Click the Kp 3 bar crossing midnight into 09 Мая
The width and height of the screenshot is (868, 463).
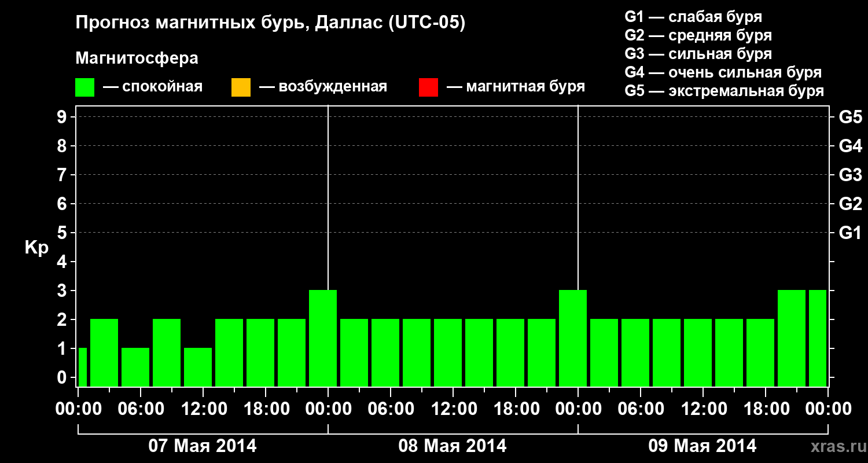pyautogui.click(x=573, y=338)
